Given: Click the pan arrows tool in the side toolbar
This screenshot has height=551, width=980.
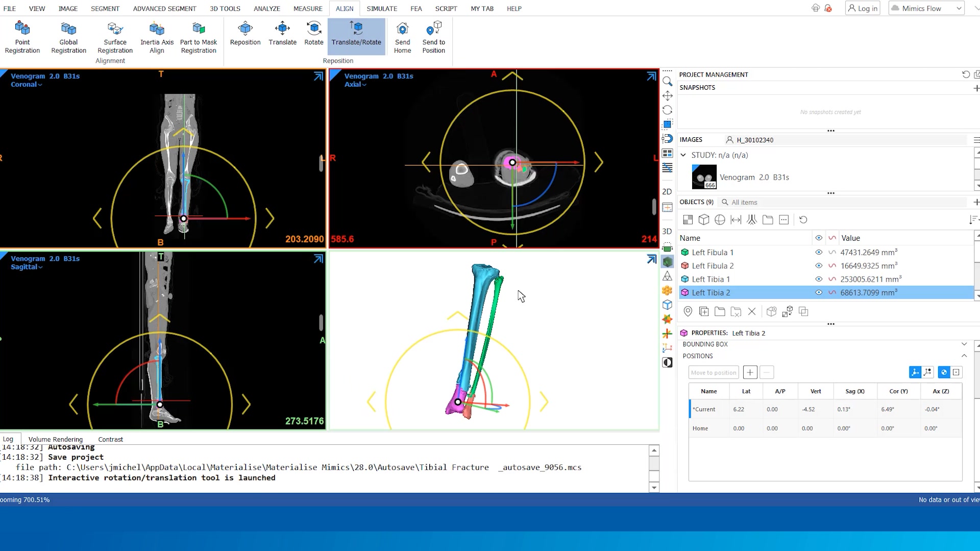Looking at the screenshot, I should 667,96.
